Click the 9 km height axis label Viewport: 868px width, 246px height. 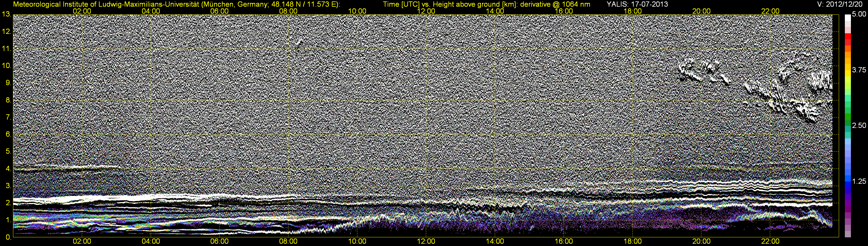pyautogui.click(x=8, y=83)
